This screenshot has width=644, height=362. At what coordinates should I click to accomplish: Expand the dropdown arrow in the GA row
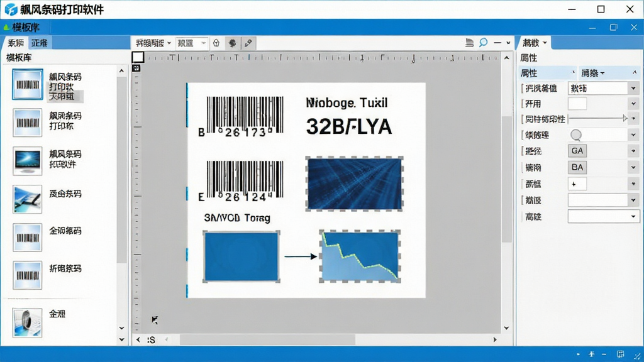[x=633, y=151]
